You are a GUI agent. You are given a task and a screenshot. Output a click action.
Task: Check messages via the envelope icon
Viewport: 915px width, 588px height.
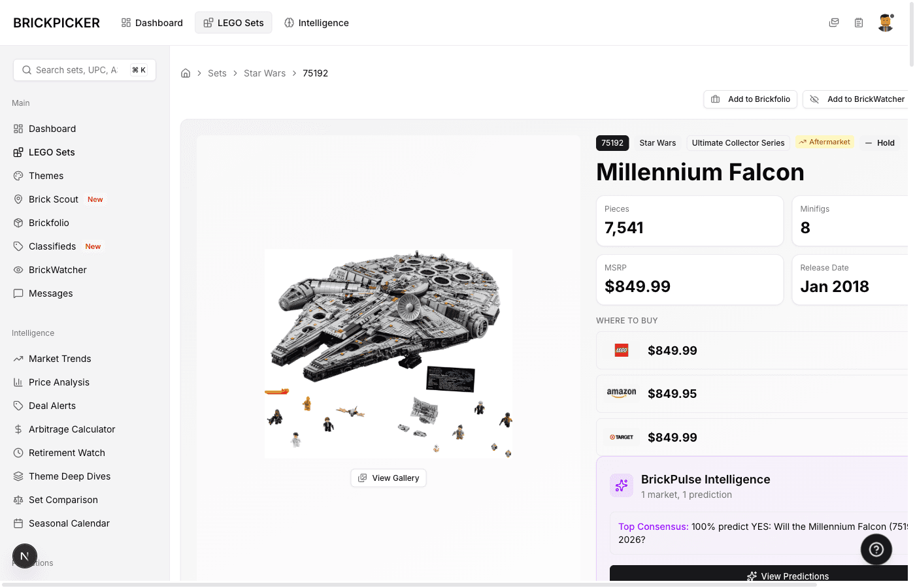(834, 22)
